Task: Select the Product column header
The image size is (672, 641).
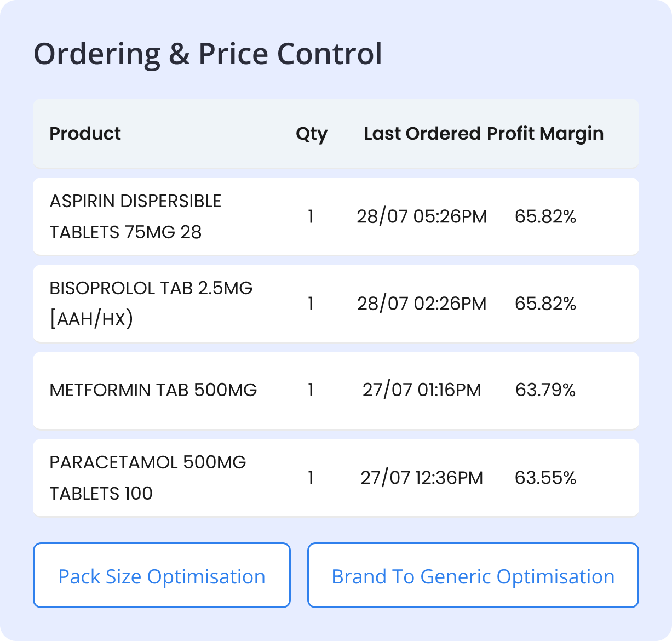Action: click(x=85, y=134)
